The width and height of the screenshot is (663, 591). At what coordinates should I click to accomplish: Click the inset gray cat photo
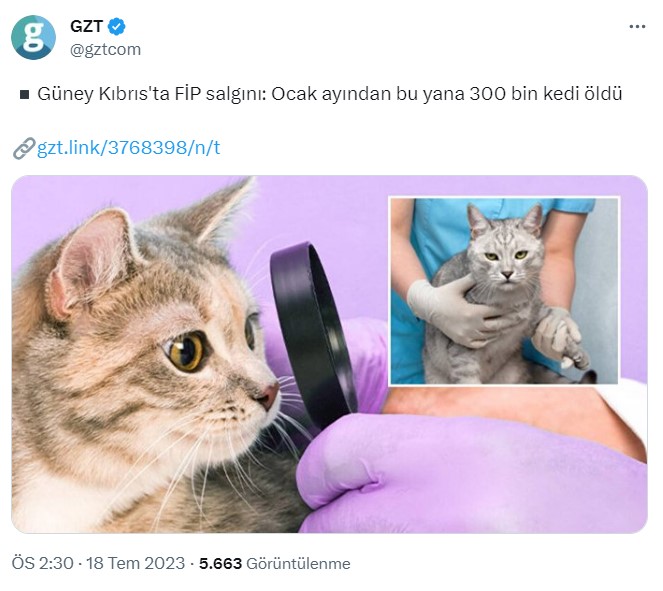tap(504, 291)
